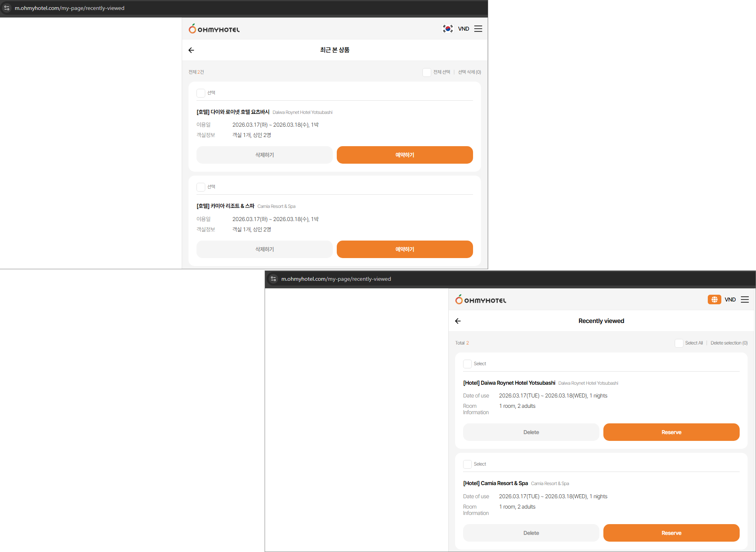
Task: Open [Hotel] Daiwa Roynet Hotel Yotsubashi title
Action: click(509, 383)
